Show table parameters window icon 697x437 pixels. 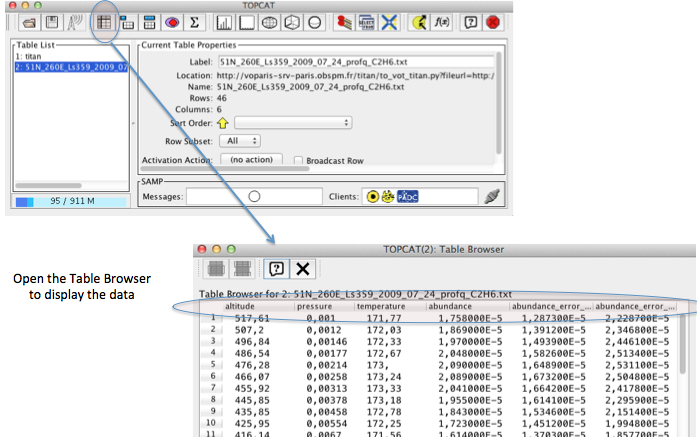coord(127,23)
